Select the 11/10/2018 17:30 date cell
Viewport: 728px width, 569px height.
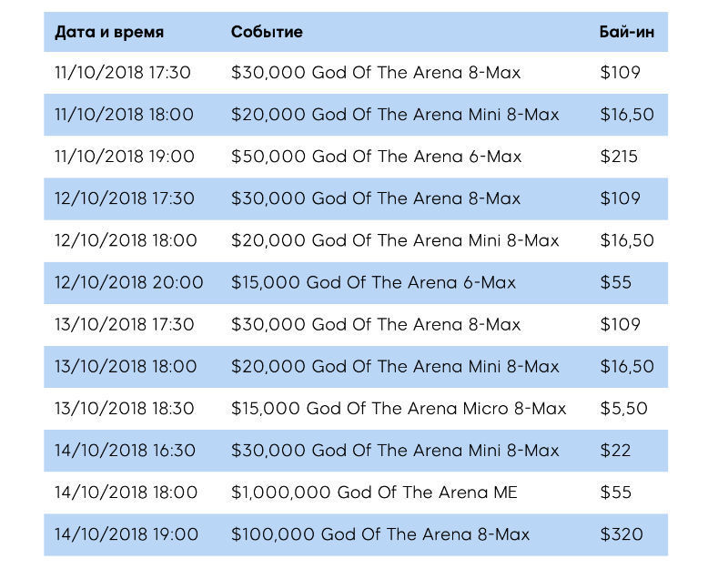(123, 73)
